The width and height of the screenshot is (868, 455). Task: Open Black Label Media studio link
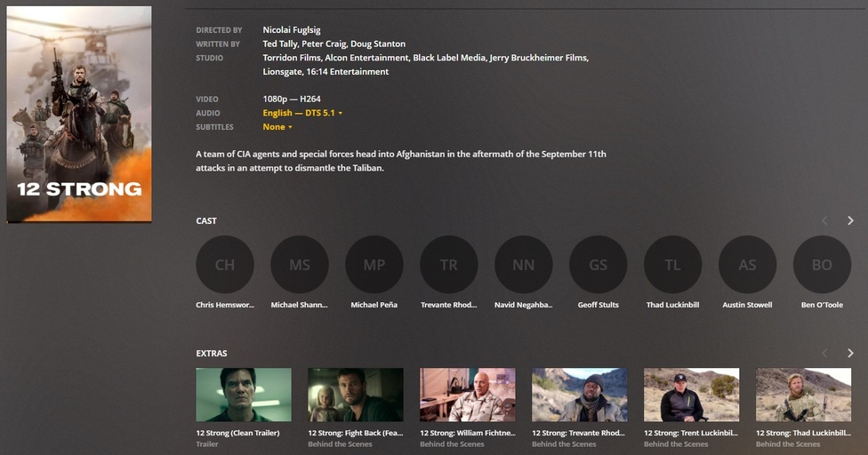449,58
